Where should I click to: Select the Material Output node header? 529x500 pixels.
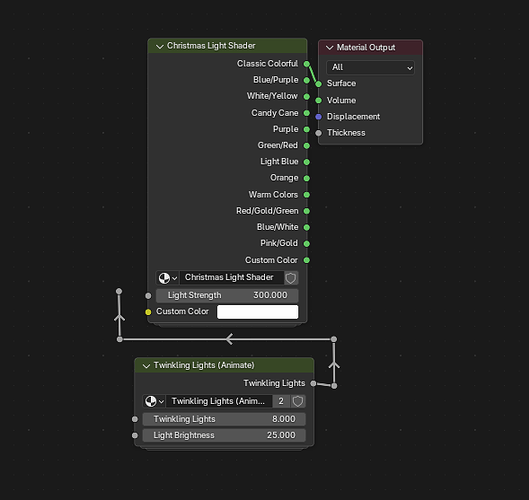click(x=370, y=48)
